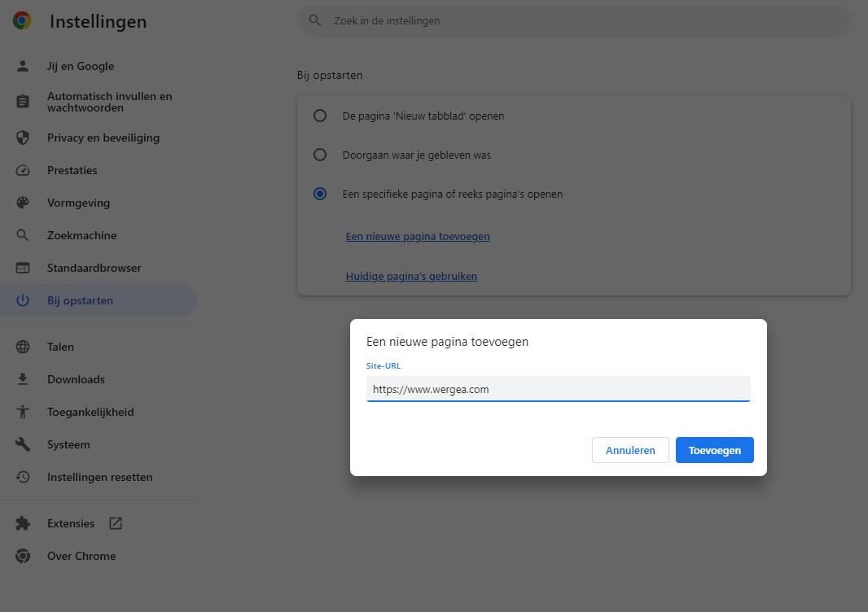Click 'Huidige pagina's gebruiken' link
This screenshot has height=612, width=868.
411,277
